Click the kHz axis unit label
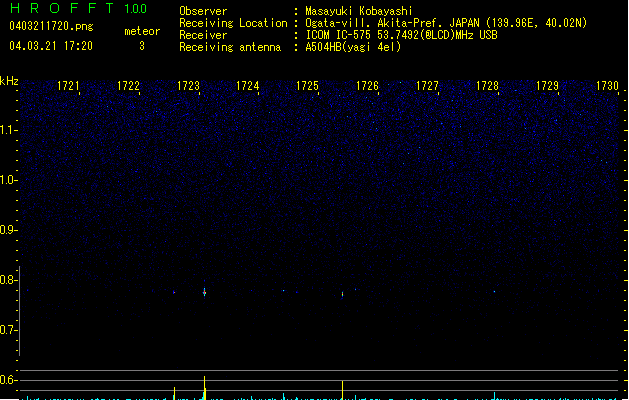This screenshot has width=629, height=400. coord(9,81)
